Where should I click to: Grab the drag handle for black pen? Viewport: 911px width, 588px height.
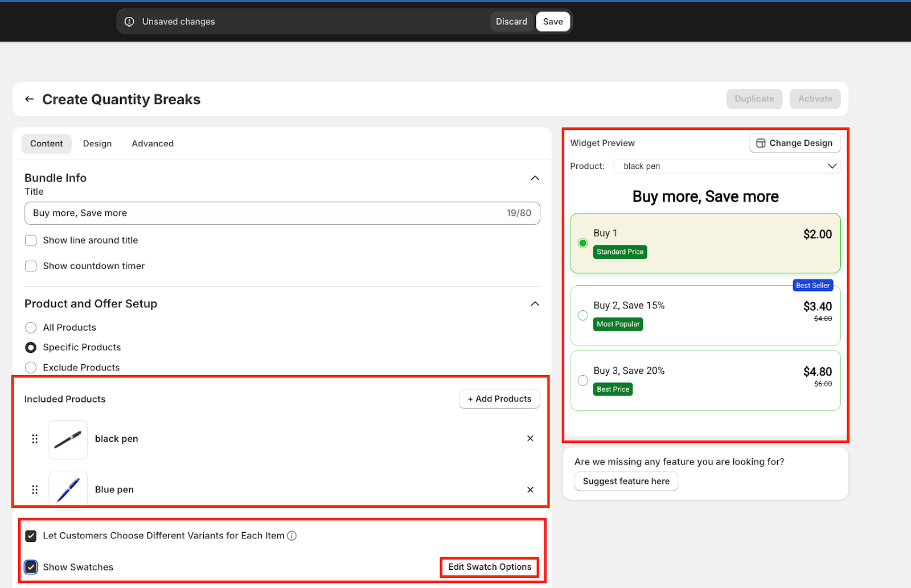point(35,439)
